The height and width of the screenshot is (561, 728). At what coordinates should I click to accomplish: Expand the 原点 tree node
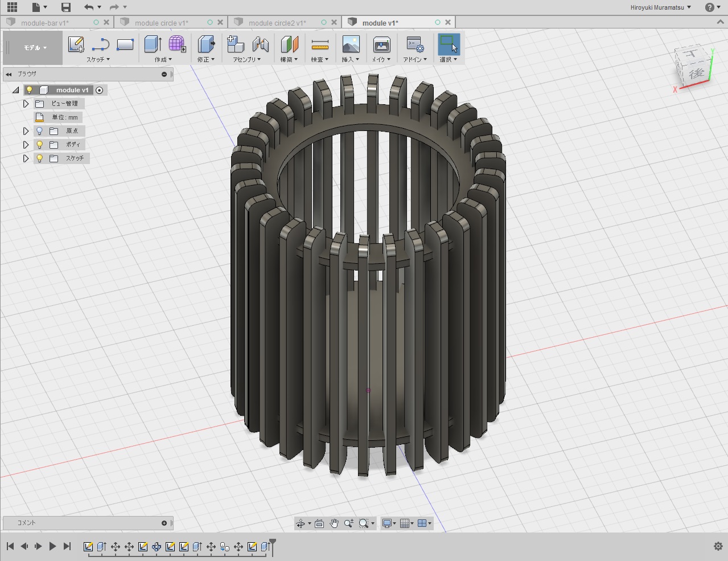point(26,131)
